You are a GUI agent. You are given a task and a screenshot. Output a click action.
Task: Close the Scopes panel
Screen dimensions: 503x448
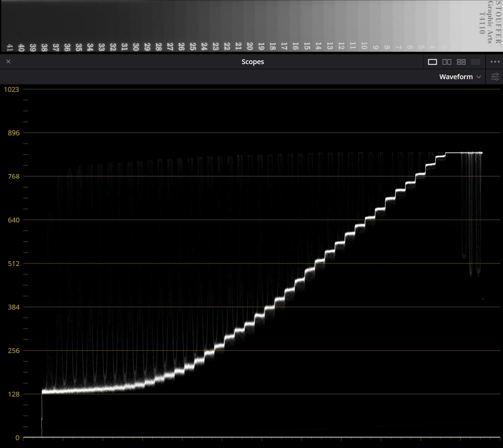pos(9,62)
